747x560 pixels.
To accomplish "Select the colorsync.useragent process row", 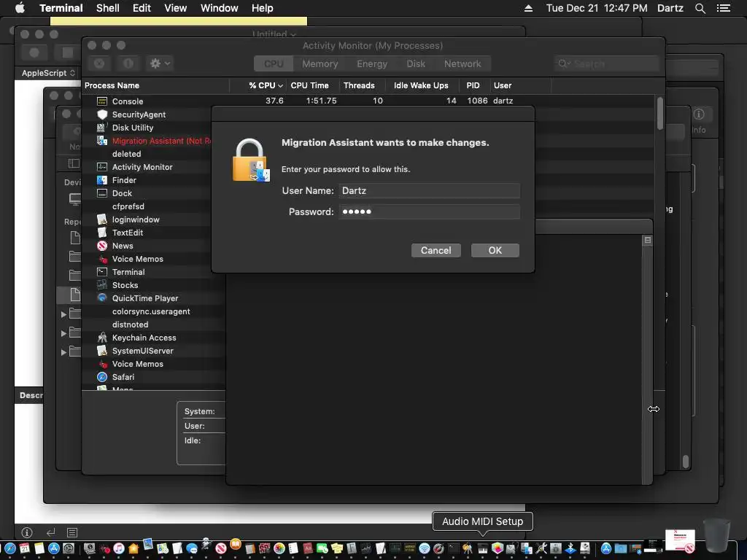I will coord(153,311).
